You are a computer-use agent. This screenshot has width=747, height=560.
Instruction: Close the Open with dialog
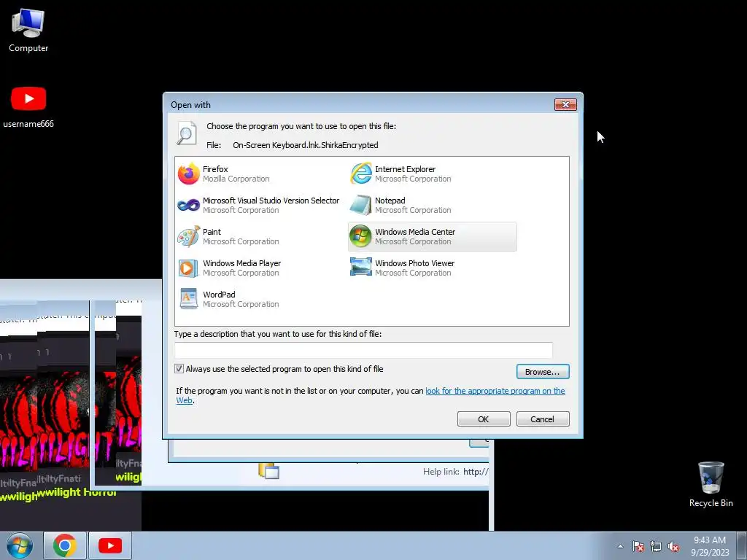click(565, 104)
